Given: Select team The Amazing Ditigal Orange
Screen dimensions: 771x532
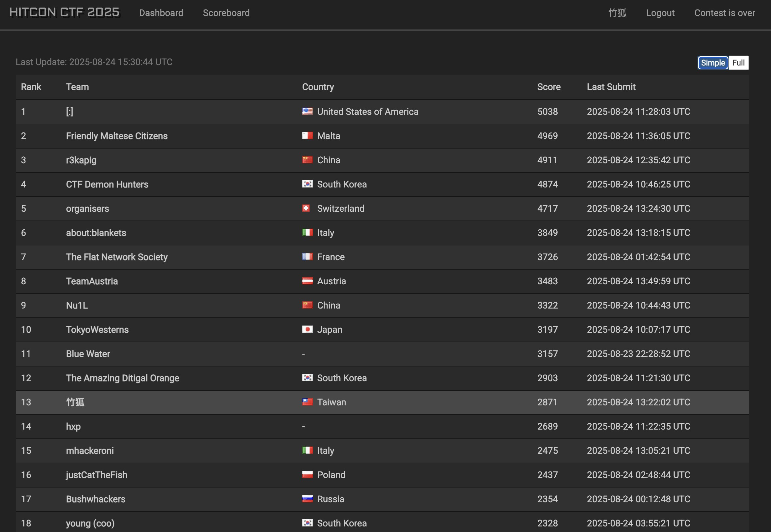Looking at the screenshot, I should 122,378.
